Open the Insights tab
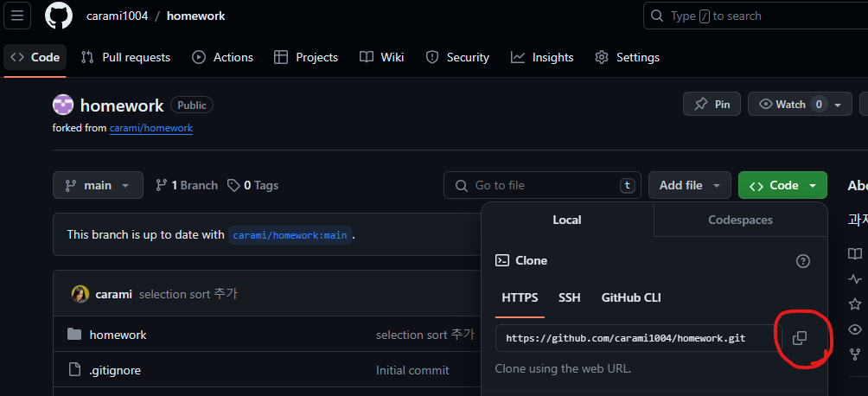 pyautogui.click(x=542, y=58)
